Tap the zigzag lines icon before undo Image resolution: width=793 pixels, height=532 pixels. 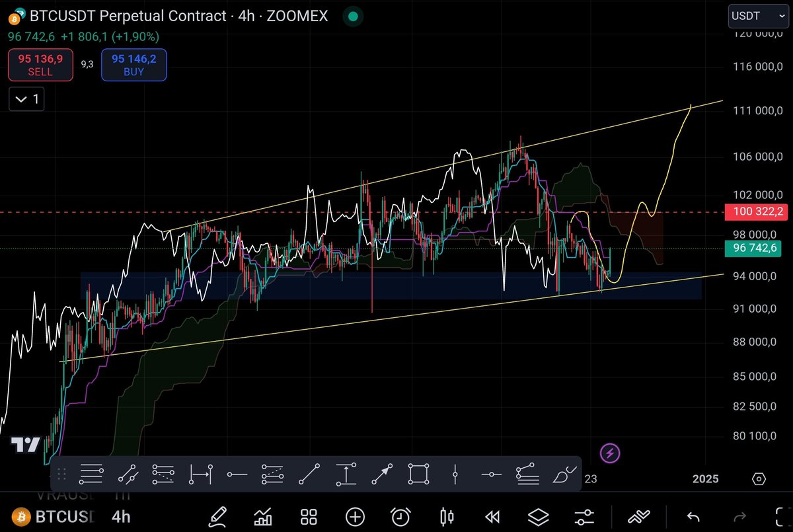click(x=638, y=516)
